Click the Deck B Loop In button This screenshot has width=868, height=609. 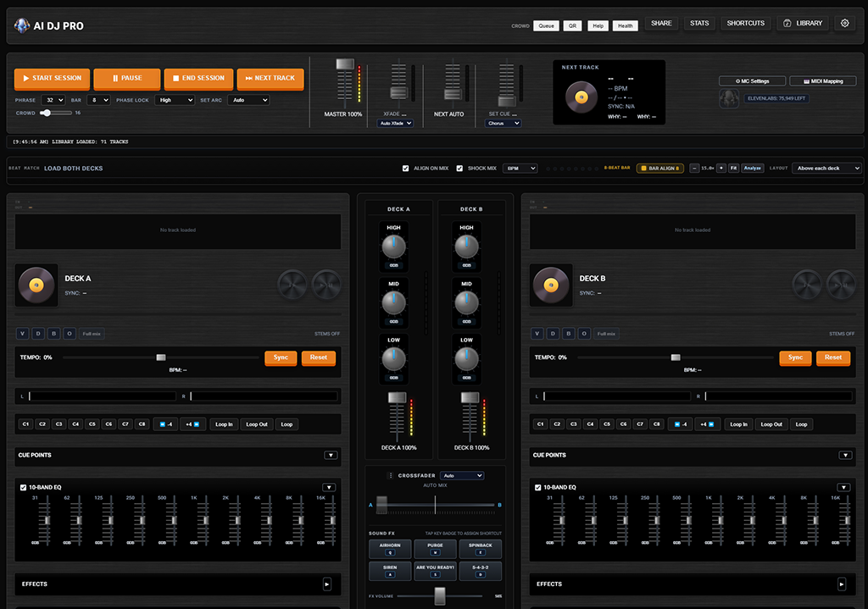pyautogui.click(x=738, y=424)
